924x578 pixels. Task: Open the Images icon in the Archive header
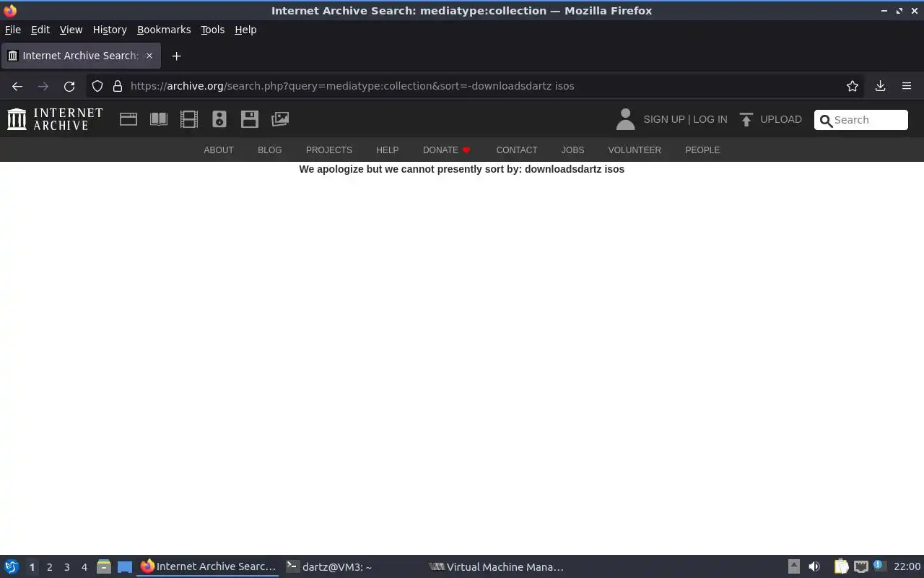click(280, 119)
